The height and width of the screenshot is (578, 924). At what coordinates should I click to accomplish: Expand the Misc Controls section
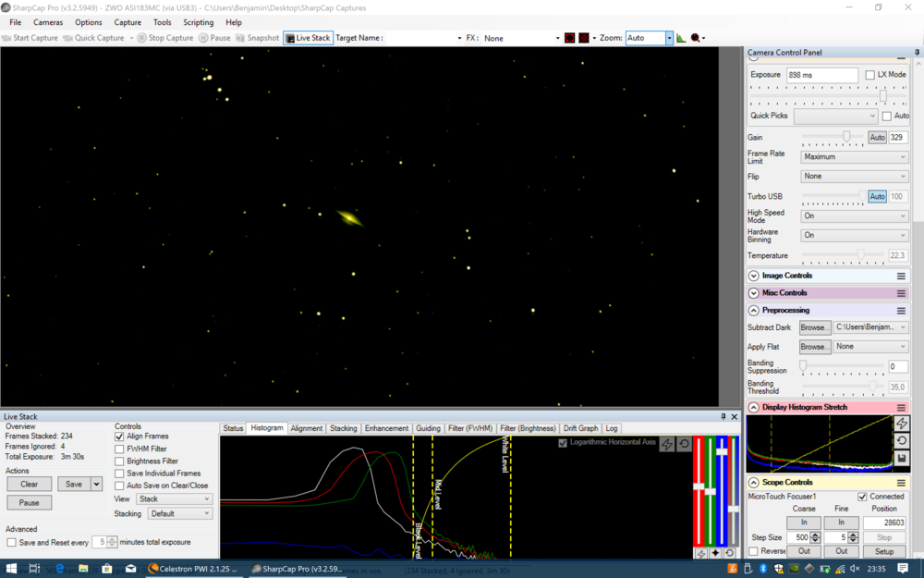tap(753, 293)
